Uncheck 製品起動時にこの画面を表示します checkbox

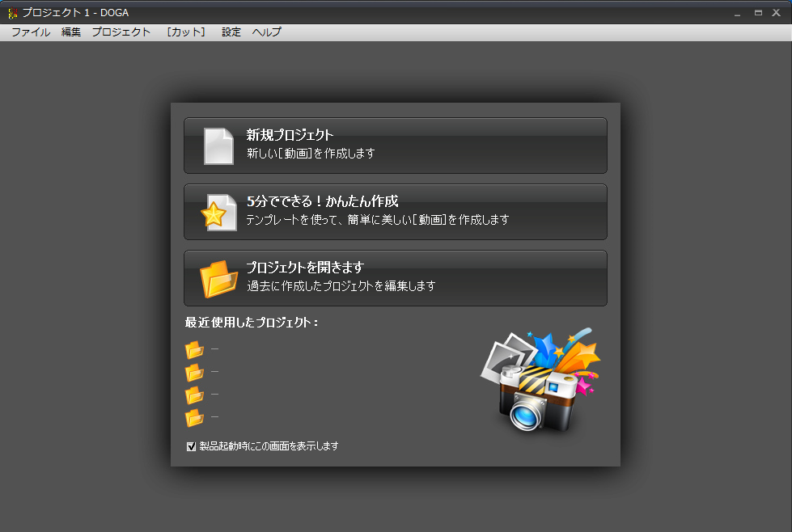click(192, 446)
